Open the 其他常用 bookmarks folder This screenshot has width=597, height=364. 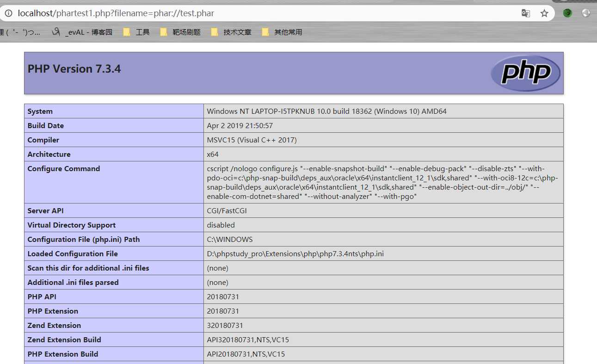[282, 32]
